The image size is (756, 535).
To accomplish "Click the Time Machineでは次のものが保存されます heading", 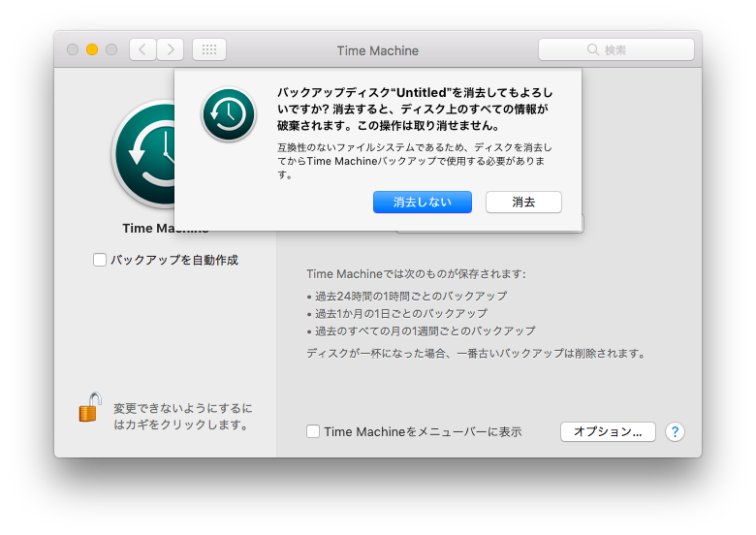I will tap(416, 273).
